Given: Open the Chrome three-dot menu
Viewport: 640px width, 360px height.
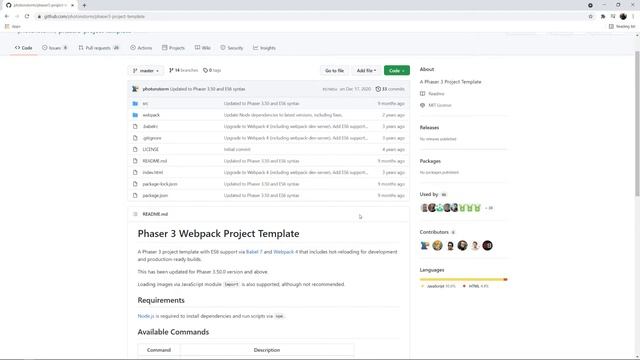Looking at the screenshot, I should click(633, 16).
